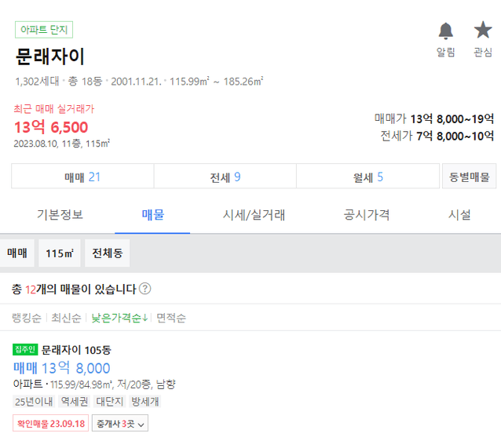501x448 pixels.
Task: Sort listings by 랭킹순
Action: (27, 318)
